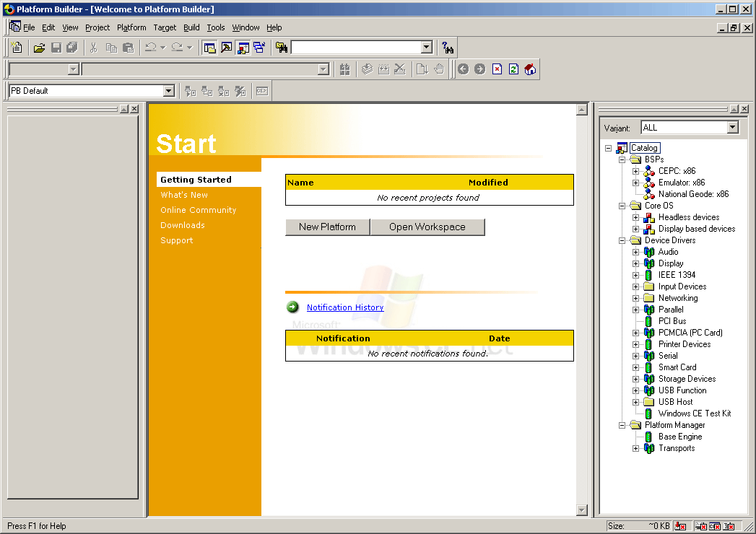Image resolution: width=756 pixels, height=534 pixels.
Task: Click the Platform Builder document icon left of File
Action: pyautogui.click(x=15, y=27)
